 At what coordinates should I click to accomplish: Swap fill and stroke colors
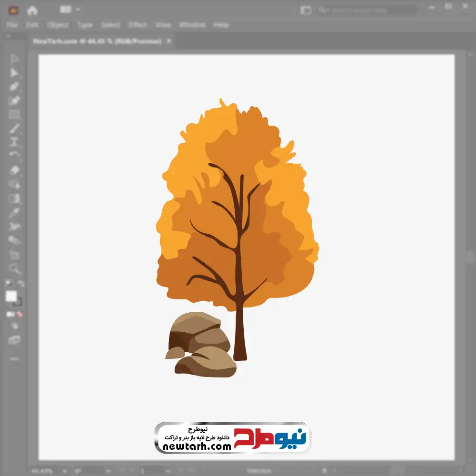tap(21, 284)
